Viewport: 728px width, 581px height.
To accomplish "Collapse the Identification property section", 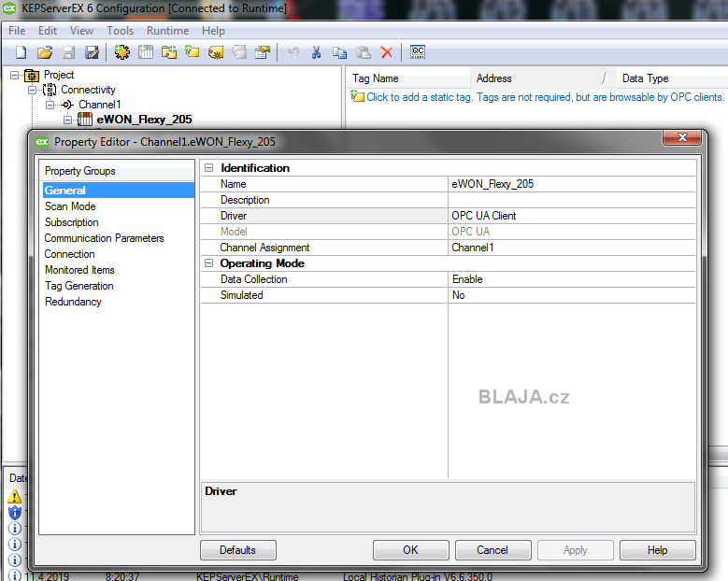I will (x=209, y=168).
